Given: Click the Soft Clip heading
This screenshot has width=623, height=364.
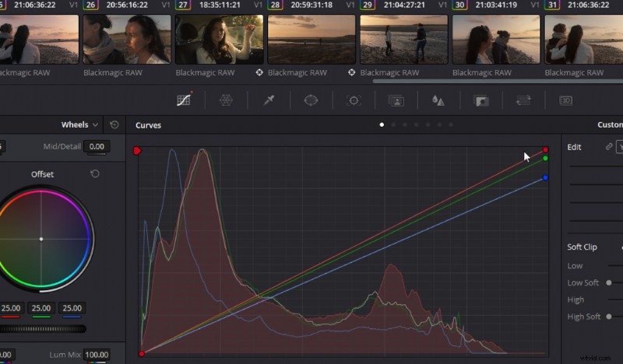Looking at the screenshot, I should (582, 247).
